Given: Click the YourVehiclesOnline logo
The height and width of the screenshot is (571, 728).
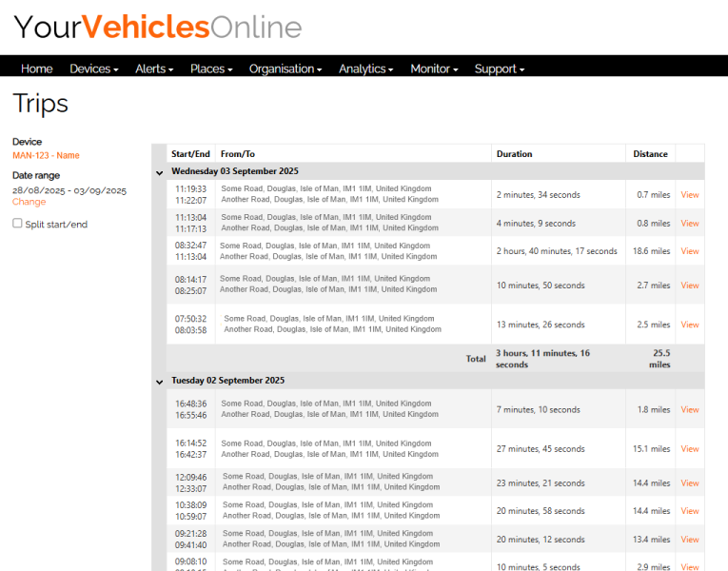Looking at the screenshot, I should pos(157,28).
